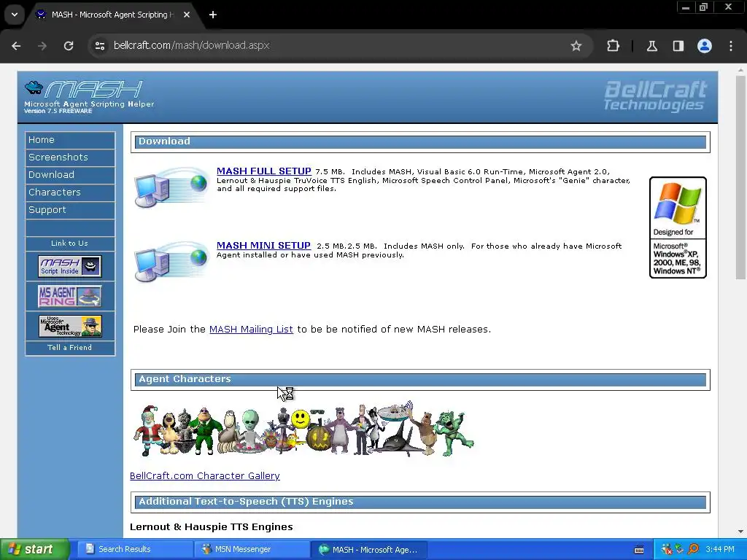Screen dimensions: 747x560
Task: Download via MASH FULL SETUP link
Action: coord(263,171)
